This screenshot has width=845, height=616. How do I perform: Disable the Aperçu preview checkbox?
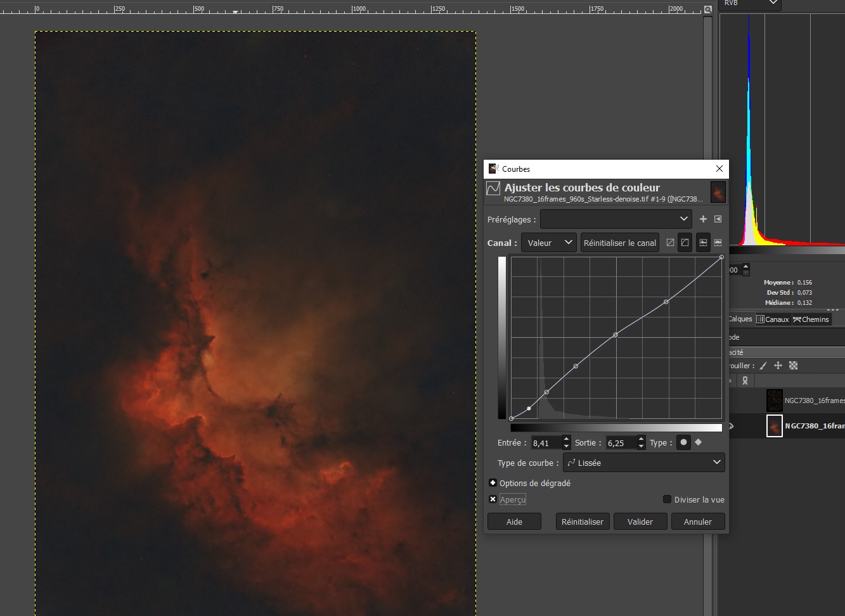click(493, 499)
